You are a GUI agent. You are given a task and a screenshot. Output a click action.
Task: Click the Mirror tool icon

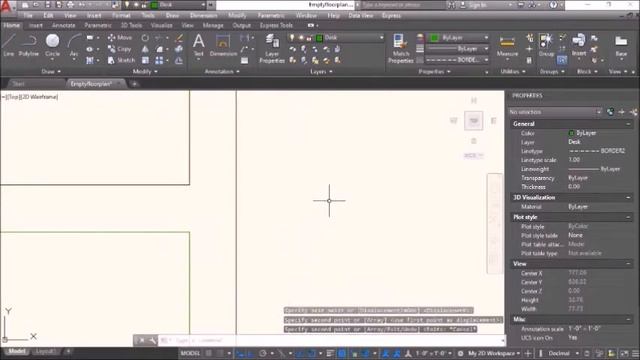click(145, 49)
